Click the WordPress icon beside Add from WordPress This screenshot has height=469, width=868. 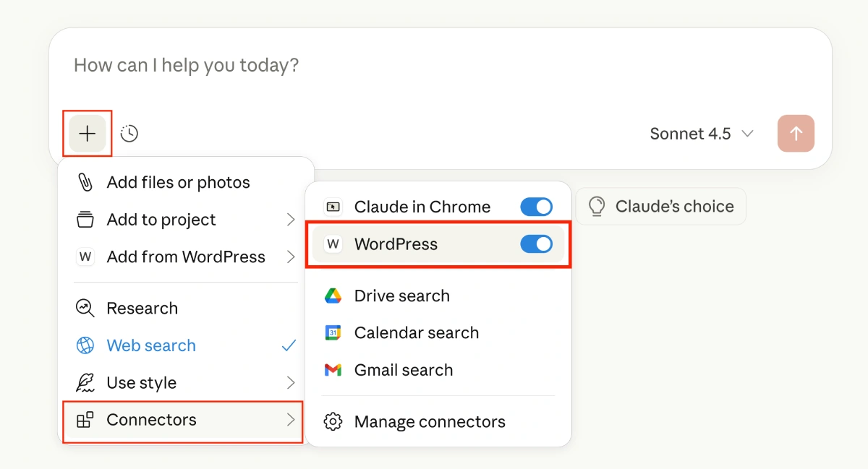pos(85,257)
